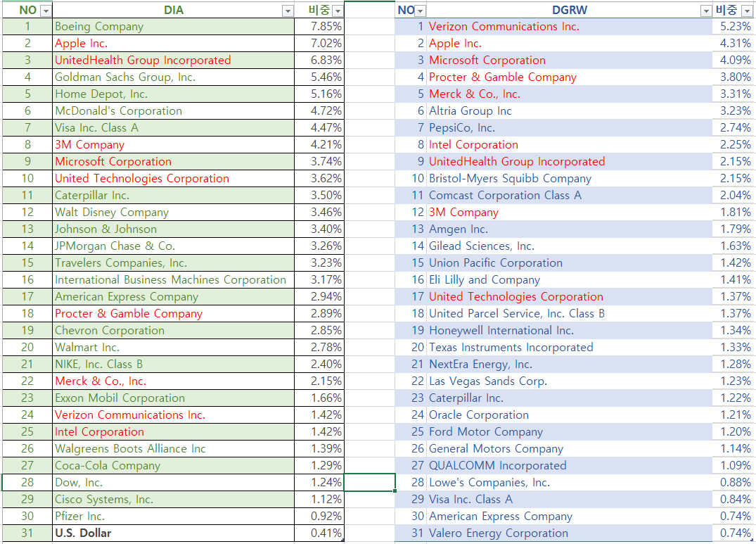Select the Coca-Cola Company cell
The height and width of the screenshot is (544, 756).
click(173, 465)
